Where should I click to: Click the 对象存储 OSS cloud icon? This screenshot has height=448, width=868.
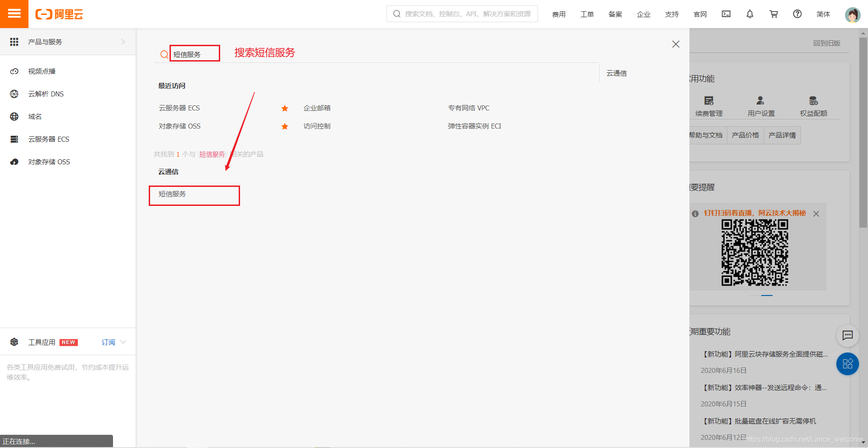14,162
